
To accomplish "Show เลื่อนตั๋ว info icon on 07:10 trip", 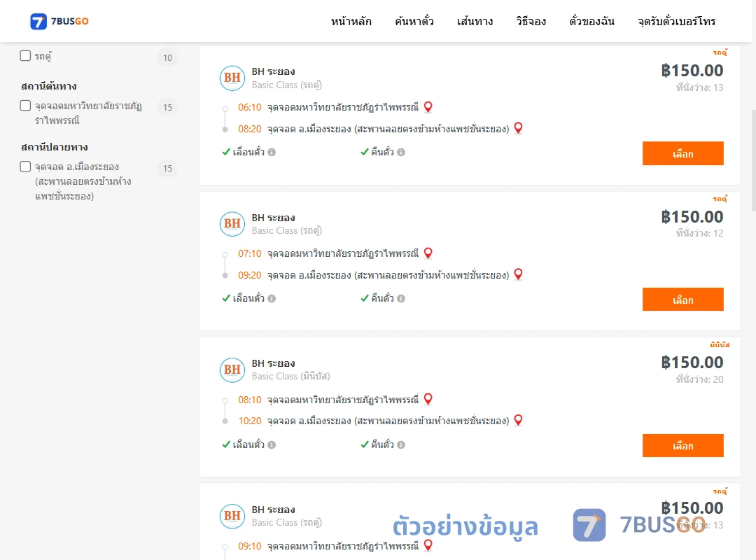I will click(272, 299).
